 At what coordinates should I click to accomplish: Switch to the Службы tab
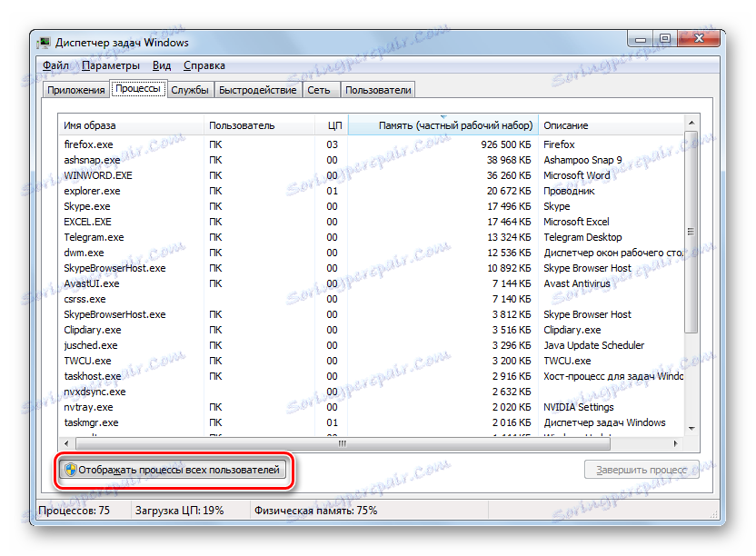tap(190, 90)
